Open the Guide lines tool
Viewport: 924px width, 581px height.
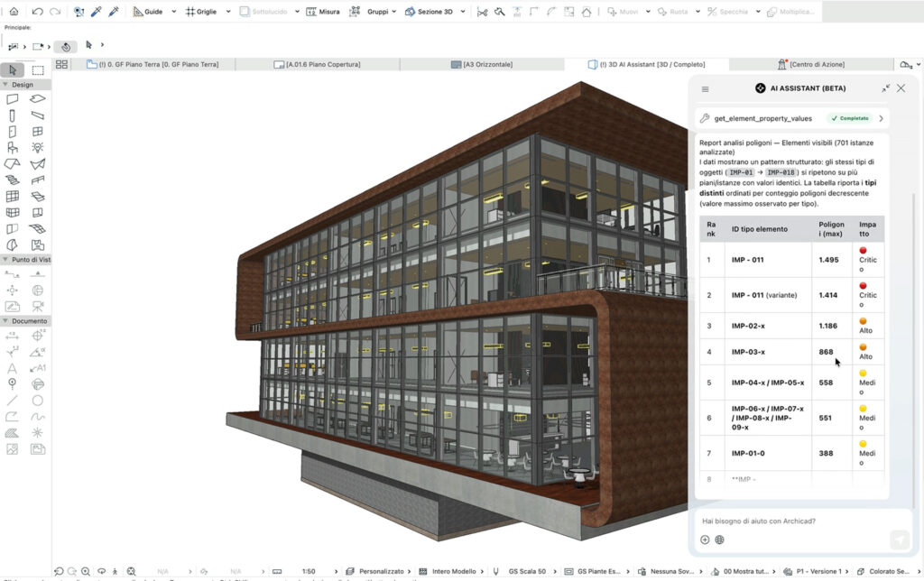(x=147, y=11)
